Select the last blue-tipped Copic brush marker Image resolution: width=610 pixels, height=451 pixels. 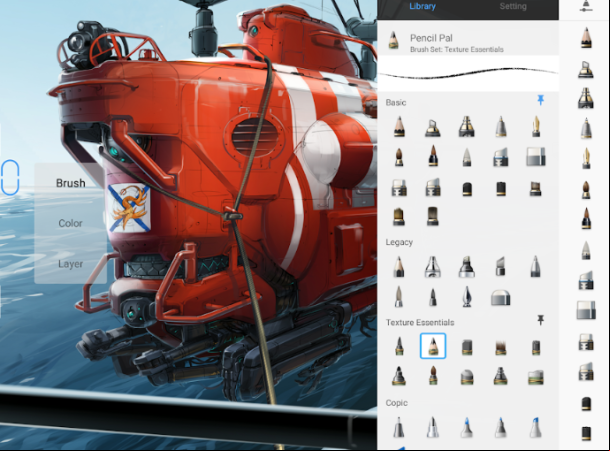pos(536,427)
